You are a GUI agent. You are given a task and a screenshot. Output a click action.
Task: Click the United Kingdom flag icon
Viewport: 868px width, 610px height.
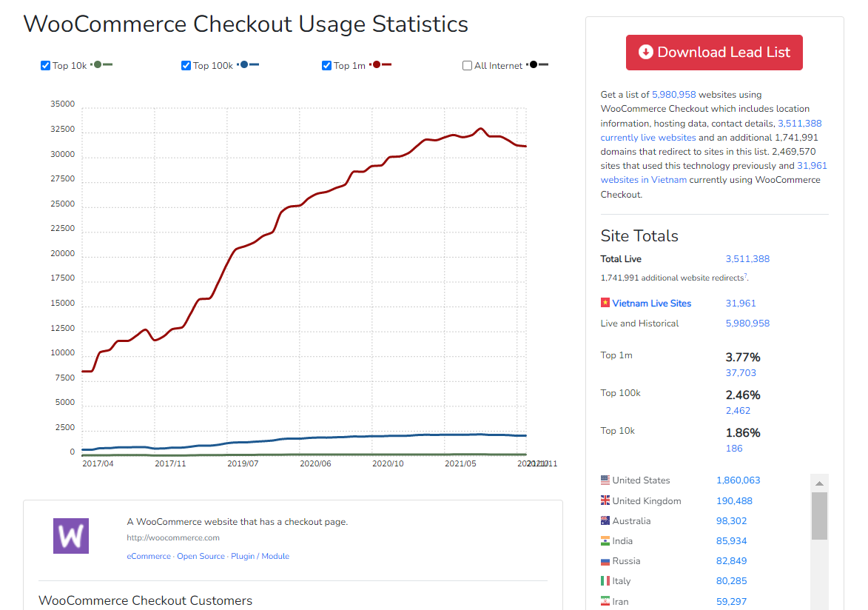[x=605, y=500]
